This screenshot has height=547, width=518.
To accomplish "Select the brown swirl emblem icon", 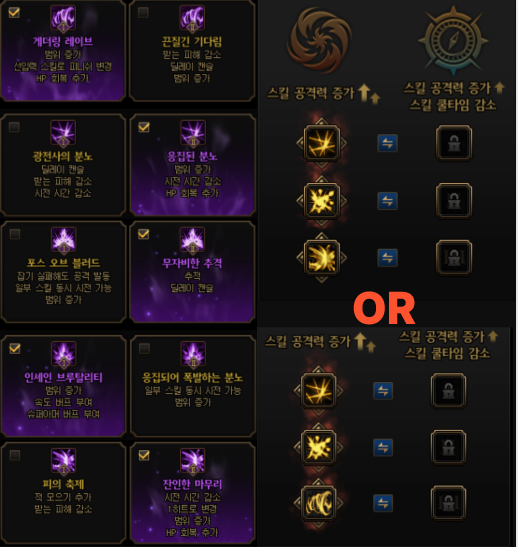I will [x=319, y=41].
